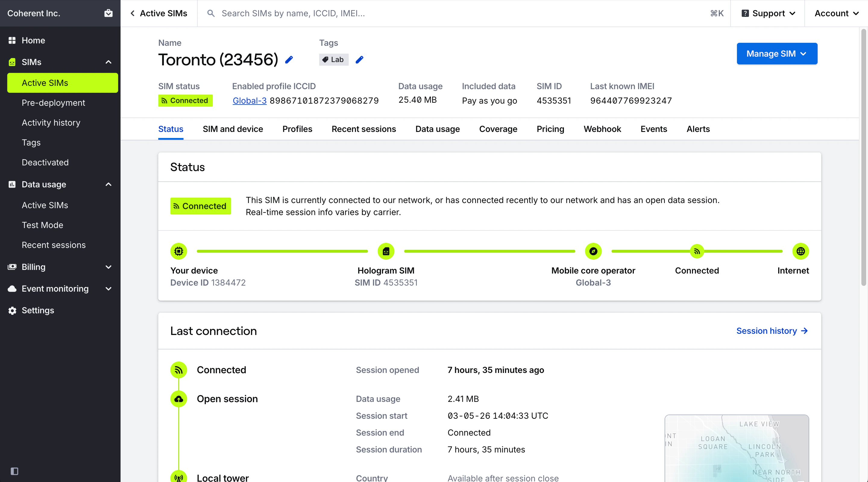
Task: Switch to the Events tab
Action: pos(654,129)
